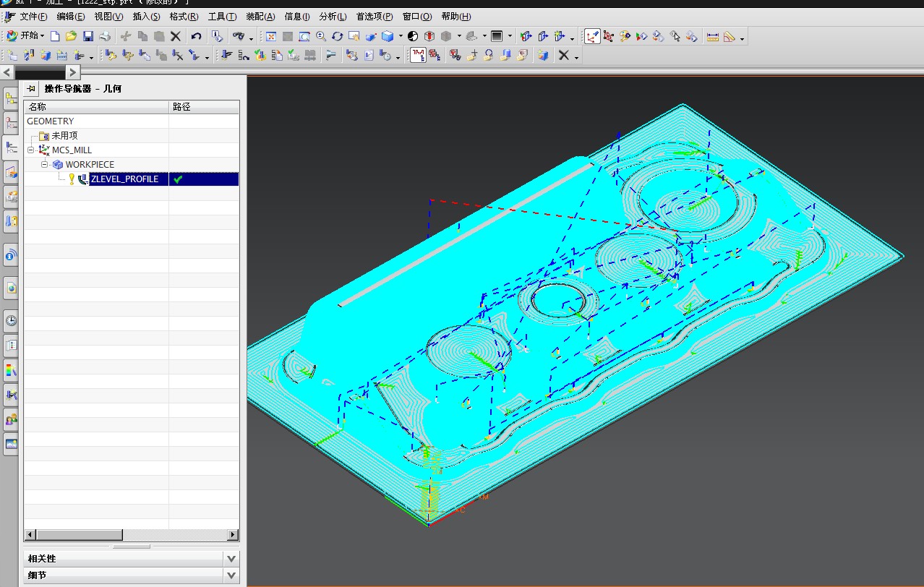The image size is (924, 587).
Task: Click the Create Tool icon
Action: [28, 55]
